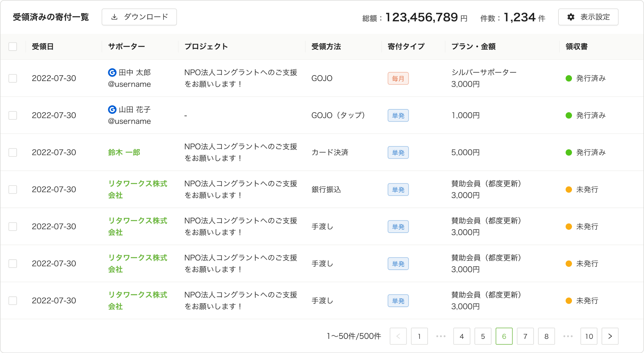The width and height of the screenshot is (644, 353).
Task: Open the 表示設定 display settings
Action: (588, 17)
